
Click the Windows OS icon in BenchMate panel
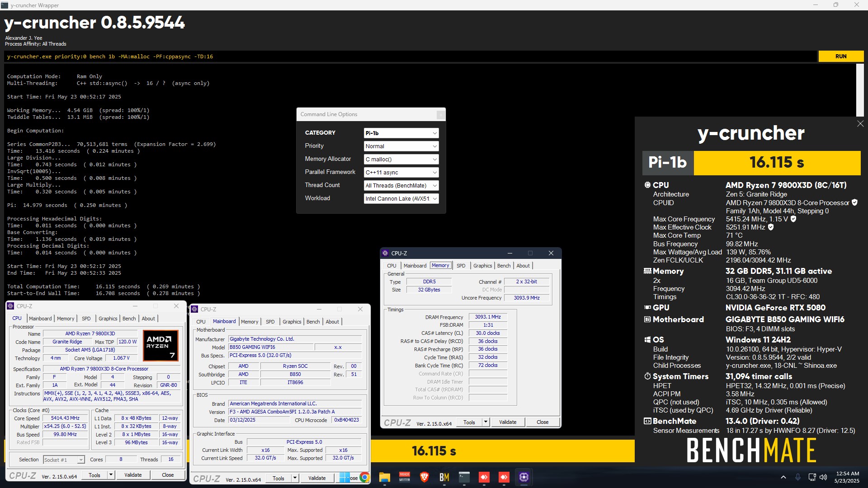point(647,340)
